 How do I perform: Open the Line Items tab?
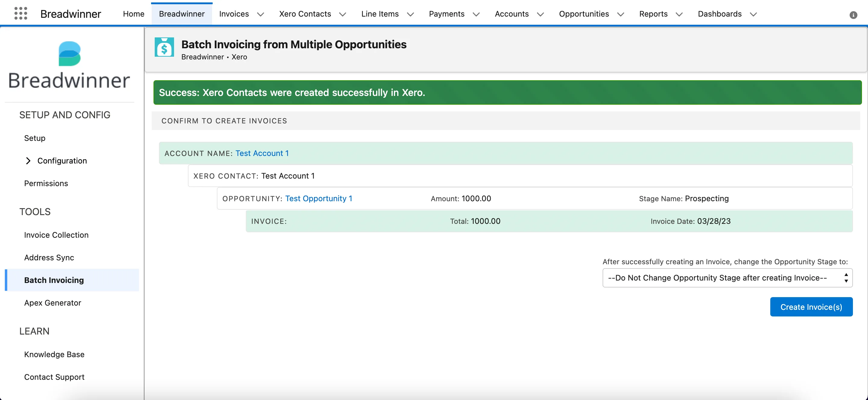[380, 14]
